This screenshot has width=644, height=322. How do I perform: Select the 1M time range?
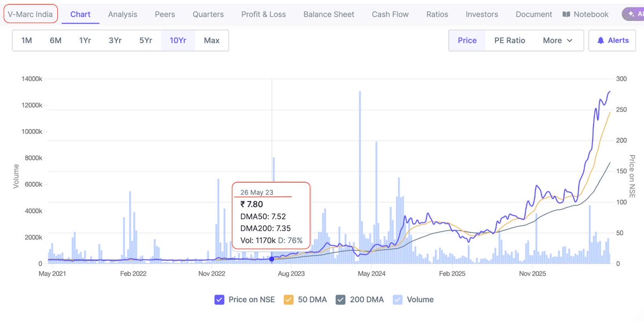pyautogui.click(x=27, y=40)
